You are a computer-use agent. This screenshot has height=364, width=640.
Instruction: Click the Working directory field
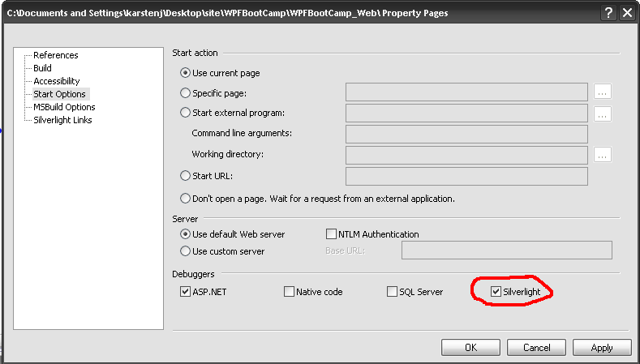tap(466, 155)
